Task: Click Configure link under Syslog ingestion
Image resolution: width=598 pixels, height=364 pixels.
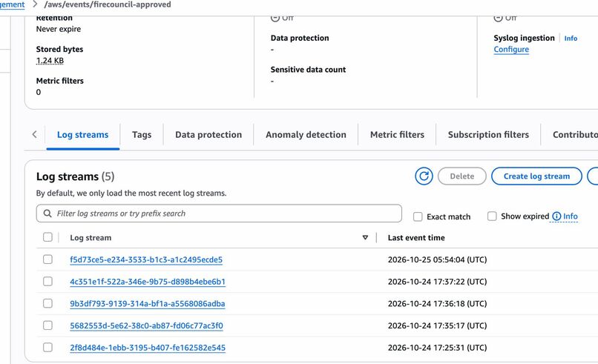Action: point(511,49)
